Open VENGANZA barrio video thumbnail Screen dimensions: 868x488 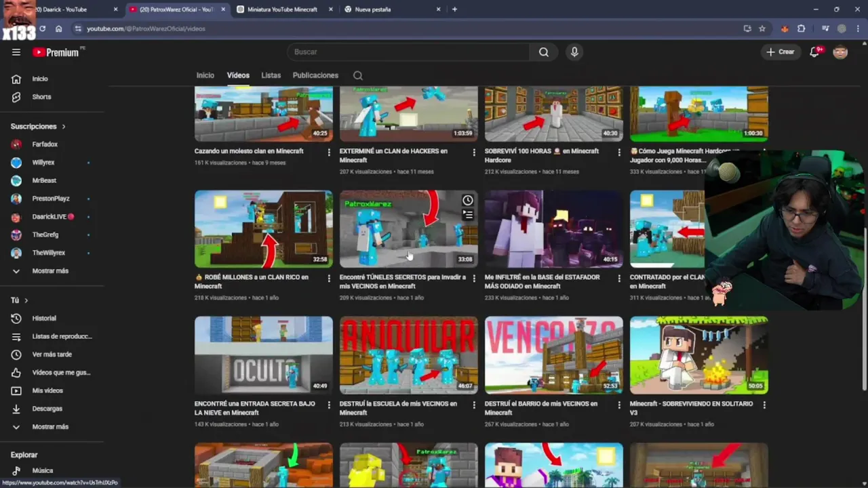(x=554, y=355)
